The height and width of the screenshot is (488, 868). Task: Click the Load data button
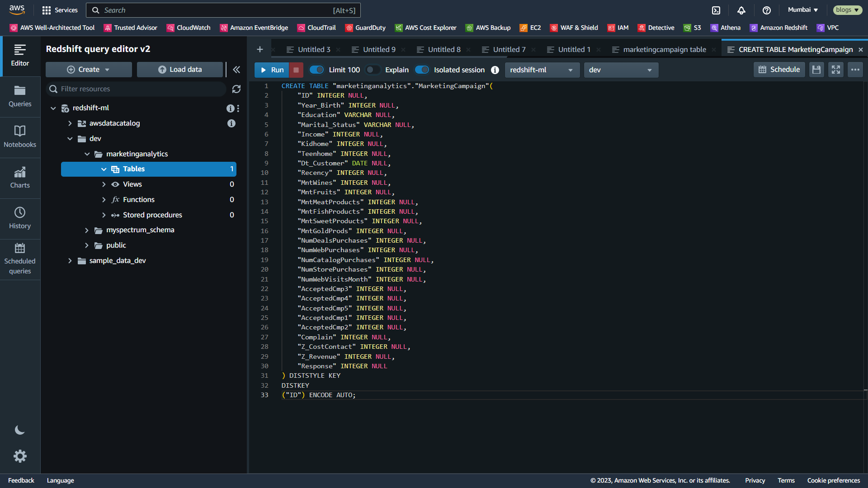coord(180,70)
